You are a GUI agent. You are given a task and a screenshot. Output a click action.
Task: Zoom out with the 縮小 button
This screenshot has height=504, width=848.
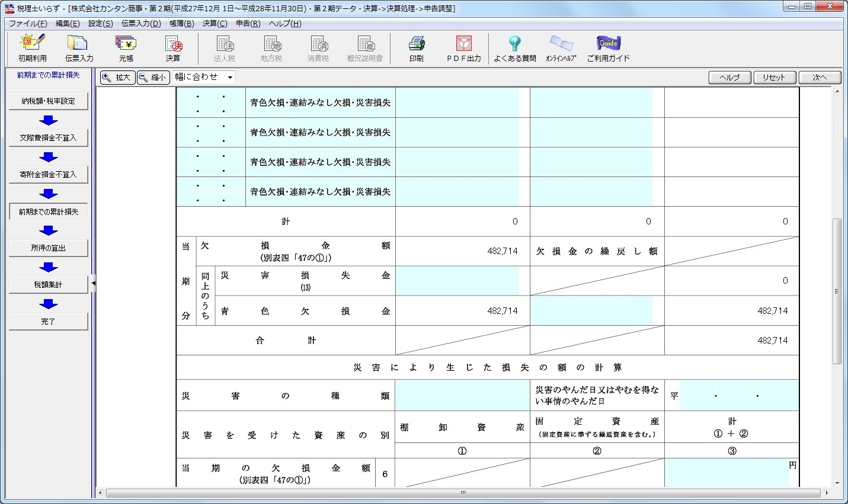153,78
